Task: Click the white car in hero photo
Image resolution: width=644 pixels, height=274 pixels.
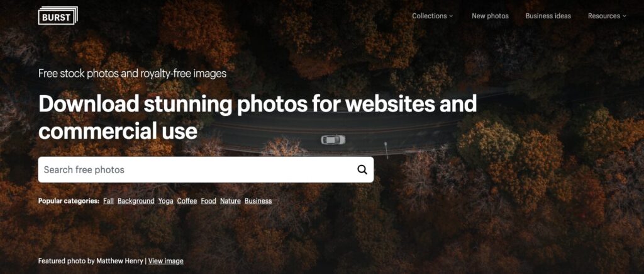Action: (333, 139)
